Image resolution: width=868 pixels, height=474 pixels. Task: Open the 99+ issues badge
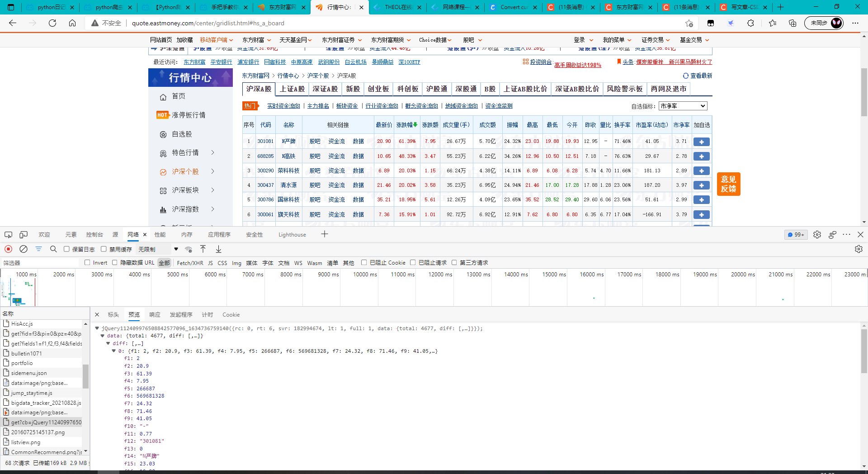tap(796, 235)
